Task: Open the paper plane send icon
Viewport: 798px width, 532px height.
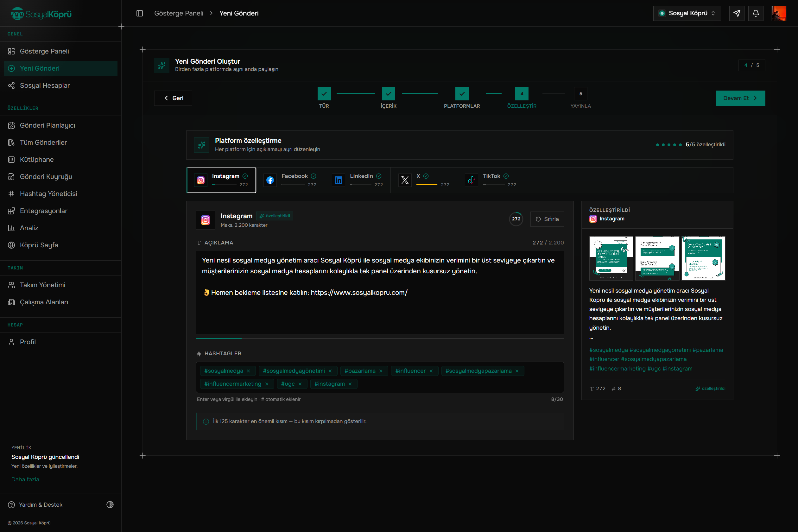Action: [x=737, y=13]
